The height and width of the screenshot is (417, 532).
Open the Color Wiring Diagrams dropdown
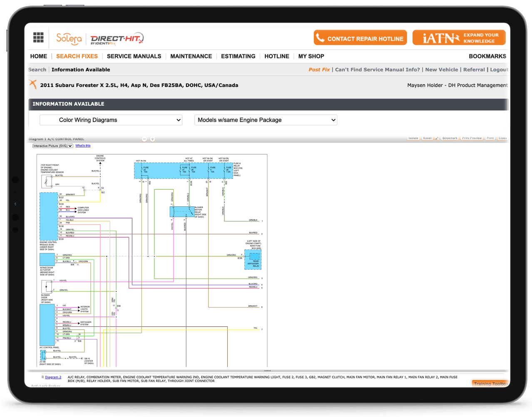point(111,120)
